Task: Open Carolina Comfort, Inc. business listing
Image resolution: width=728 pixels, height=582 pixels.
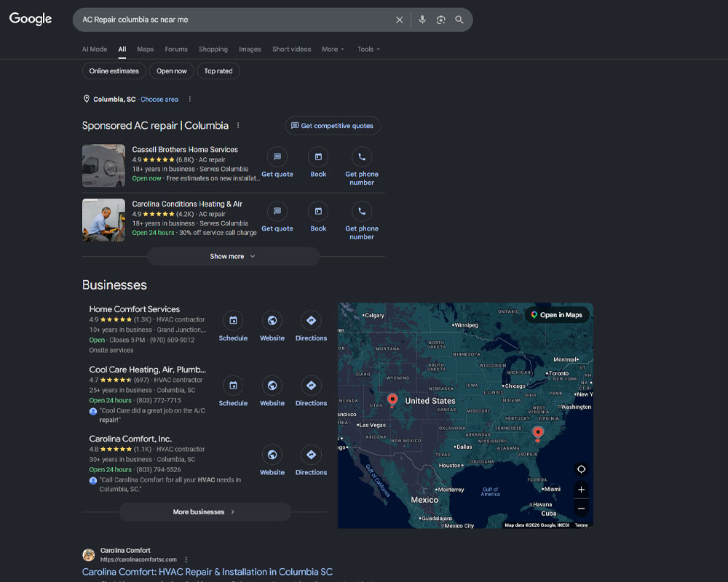Action: coord(130,439)
